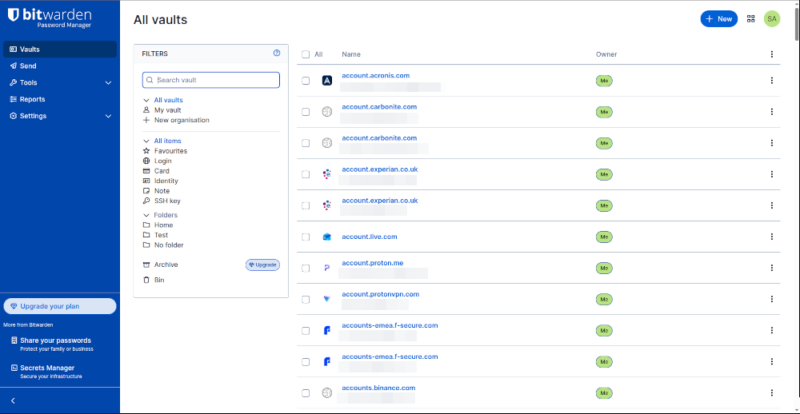Screen dimensions: 800x414
Task: Select My vault filter
Action: click(x=167, y=110)
